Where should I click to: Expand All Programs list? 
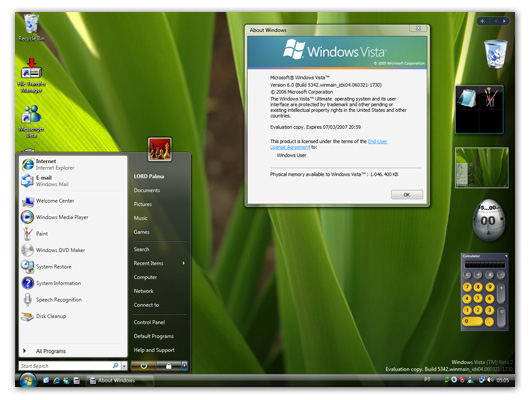click(73, 351)
